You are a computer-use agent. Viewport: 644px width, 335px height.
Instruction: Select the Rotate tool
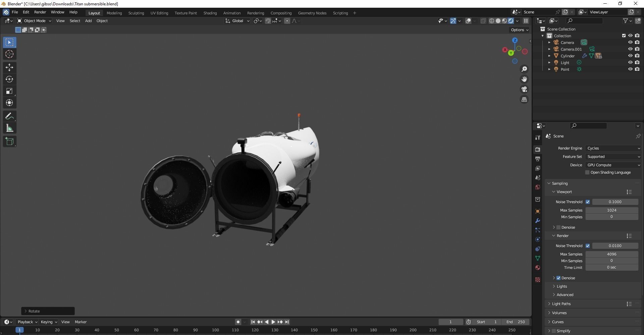[x=9, y=79]
